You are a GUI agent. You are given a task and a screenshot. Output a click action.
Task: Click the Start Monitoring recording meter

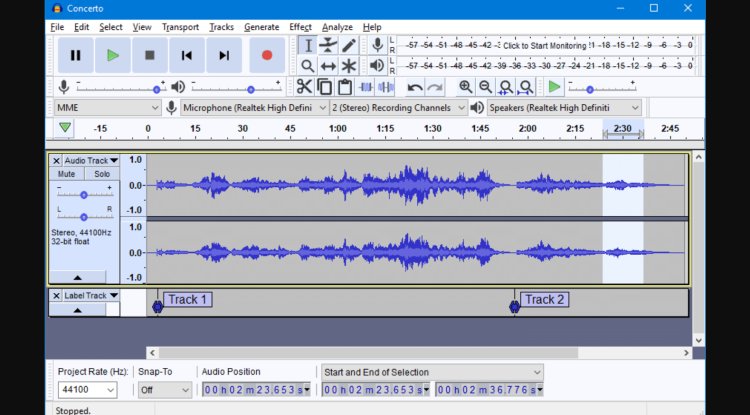pos(544,45)
